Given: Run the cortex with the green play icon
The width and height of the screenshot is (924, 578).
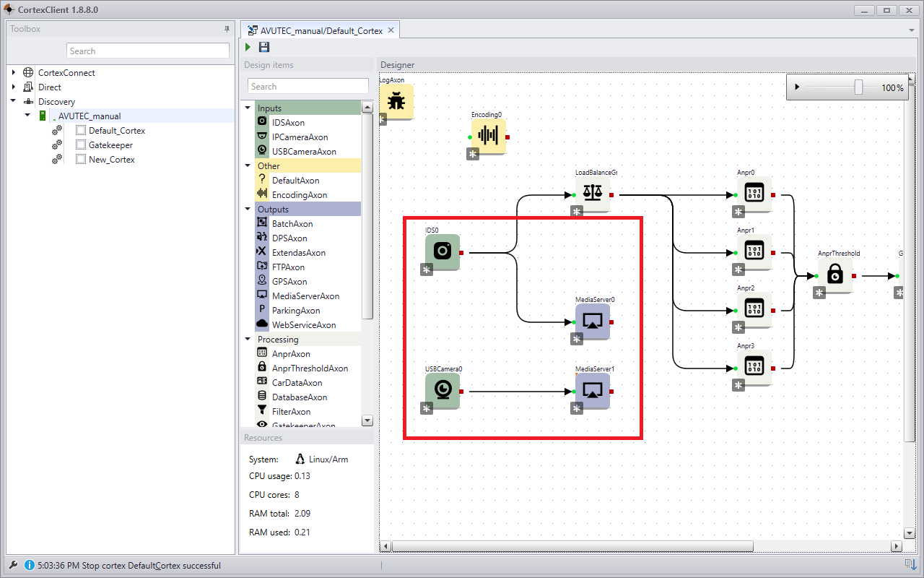Looking at the screenshot, I should (248, 47).
